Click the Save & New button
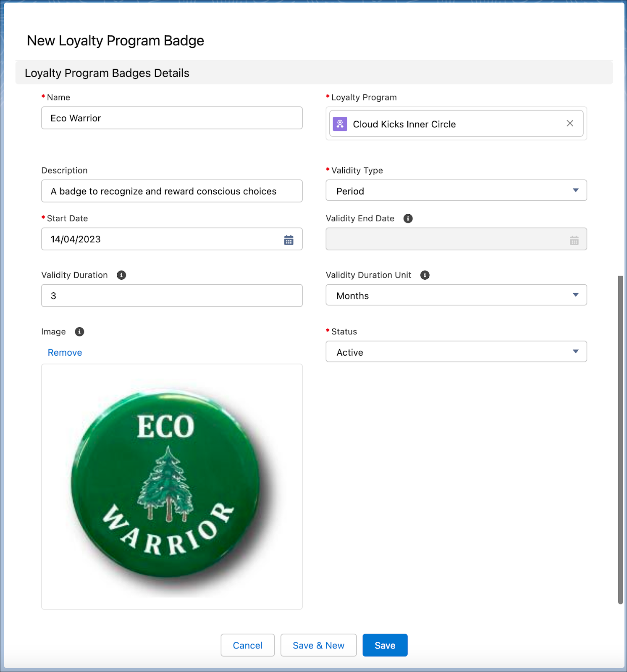This screenshot has width=627, height=672. (318, 645)
